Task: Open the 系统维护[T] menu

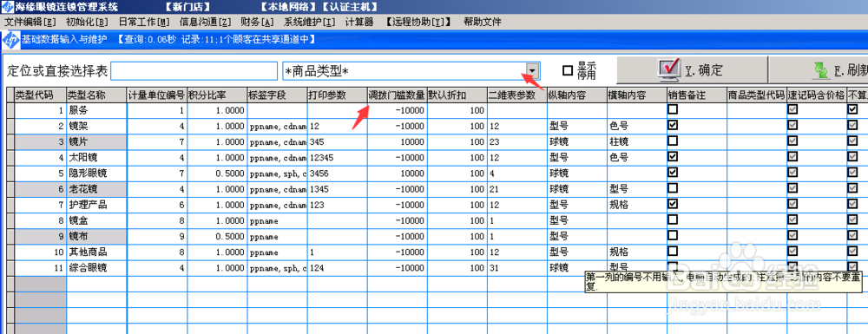Action: tap(310, 22)
